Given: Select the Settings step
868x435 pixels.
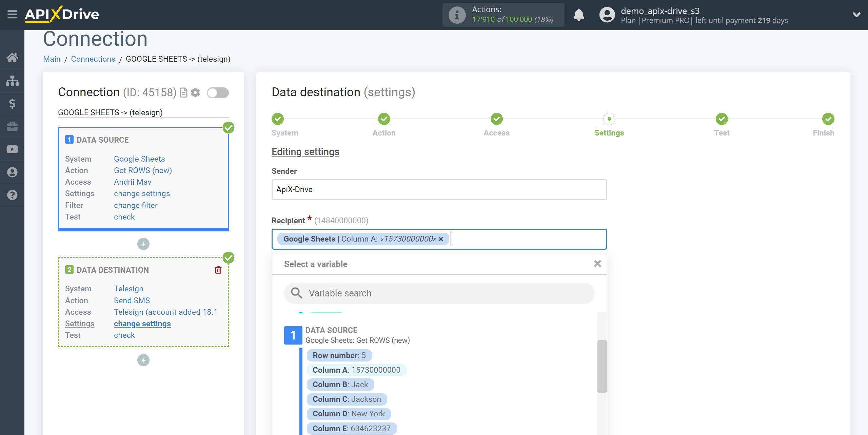Looking at the screenshot, I should [609, 119].
